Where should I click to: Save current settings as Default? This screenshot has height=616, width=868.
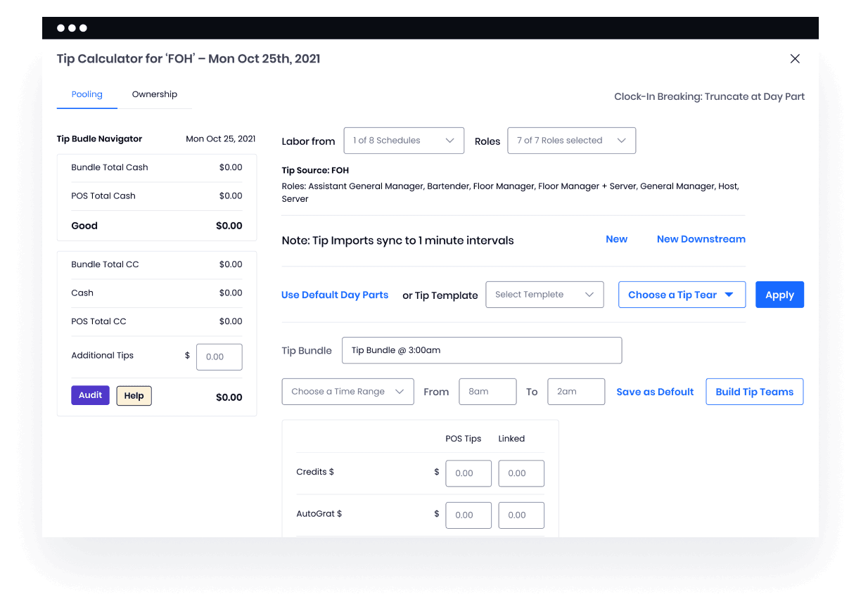(x=654, y=391)
